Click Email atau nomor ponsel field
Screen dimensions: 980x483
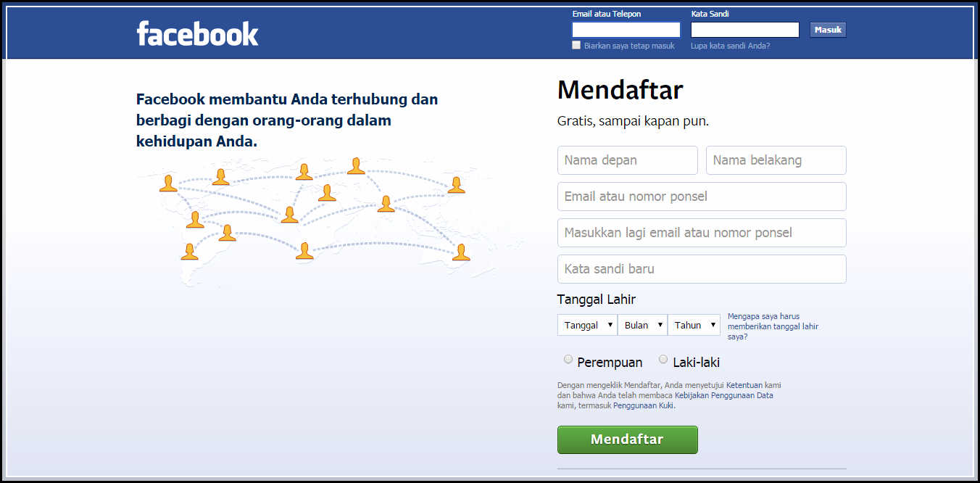click(702, 197)
